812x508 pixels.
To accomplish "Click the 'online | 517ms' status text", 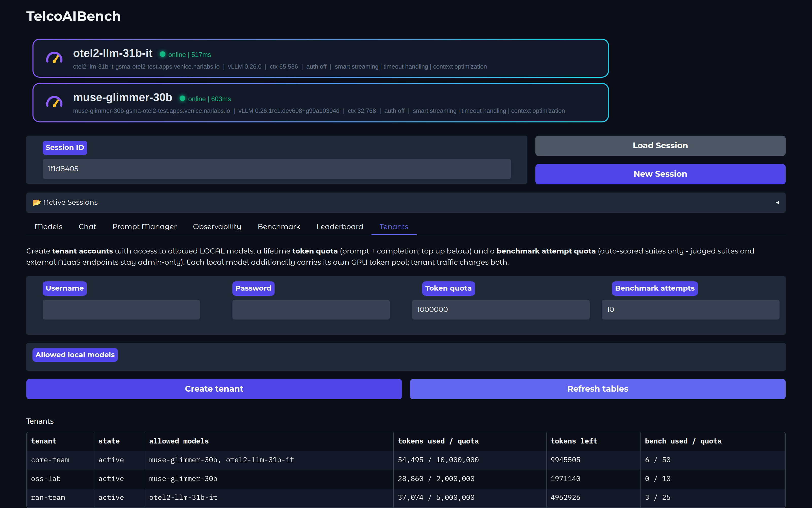I will coord(190,54).
